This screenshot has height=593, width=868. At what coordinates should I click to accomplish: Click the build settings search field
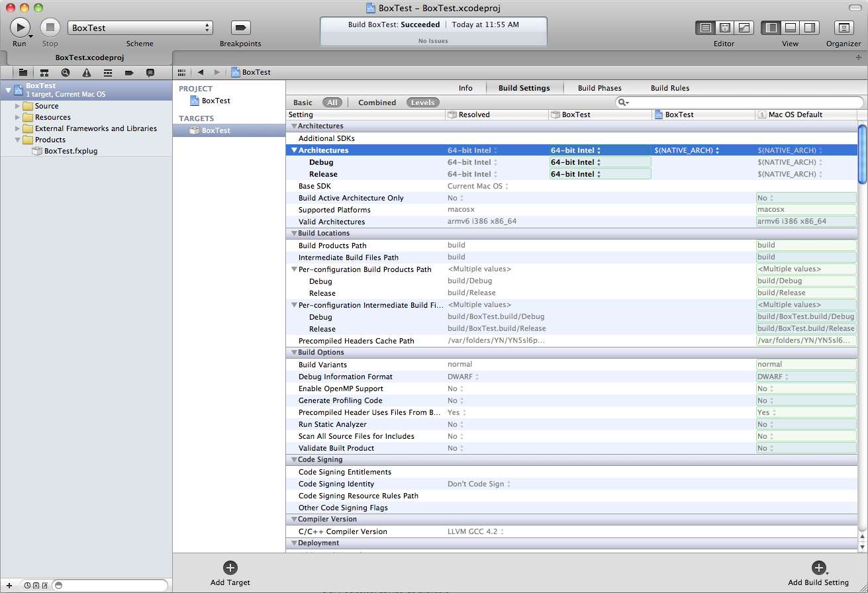(x=742, y=103)
